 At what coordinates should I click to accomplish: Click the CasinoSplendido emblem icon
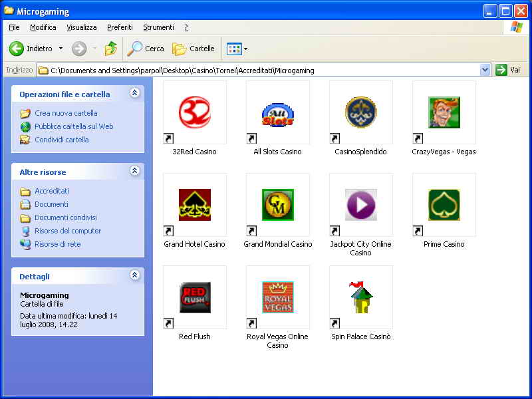tap(361, 112)
